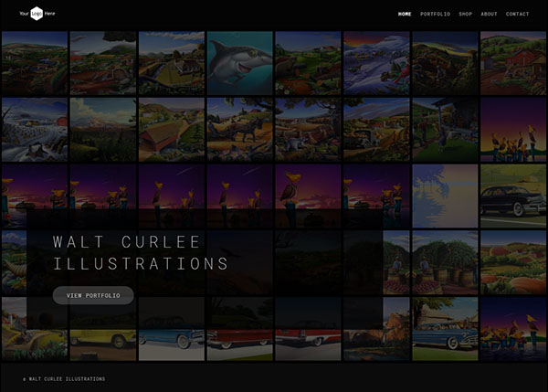548x392 pixels.
Task: Open the orchard with fruit baskets thumbnail
Action: (x=445, y=261)
